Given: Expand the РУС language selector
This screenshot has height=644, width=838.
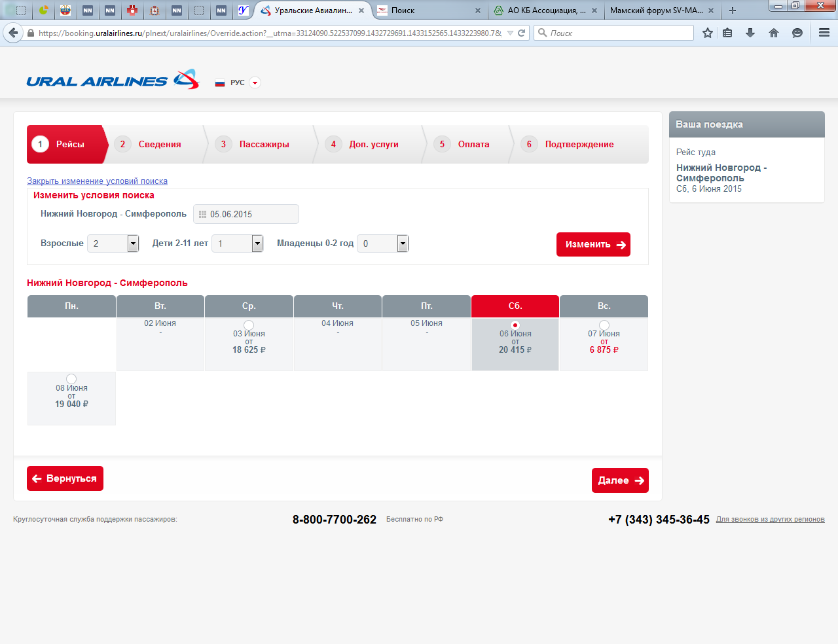Looking at the screenshot, I should [x=255, y=82].
